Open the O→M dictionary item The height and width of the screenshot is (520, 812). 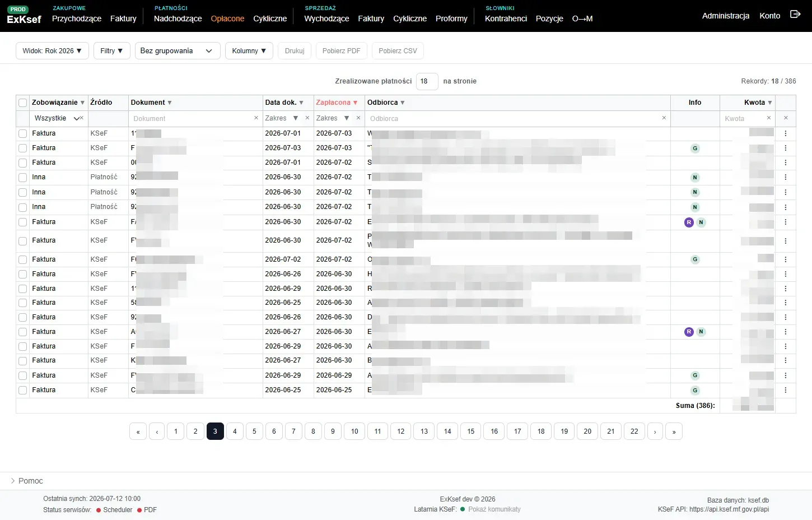582,18
